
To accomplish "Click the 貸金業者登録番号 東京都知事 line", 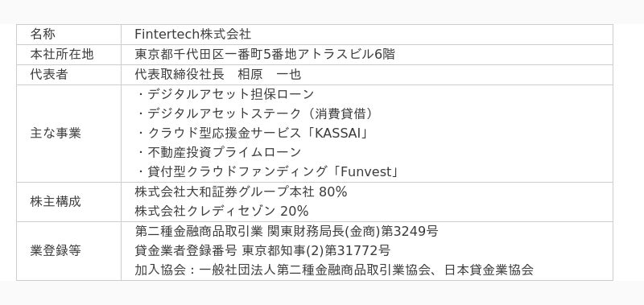I will [x=262, y=250].
